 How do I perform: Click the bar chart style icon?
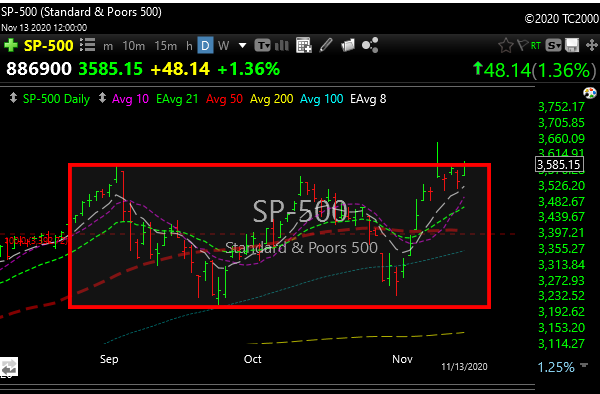[x=282, y=46]
